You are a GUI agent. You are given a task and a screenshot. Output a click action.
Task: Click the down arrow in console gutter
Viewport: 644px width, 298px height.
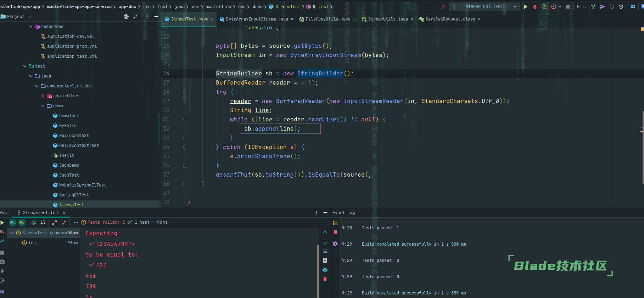tap(325, 242)
